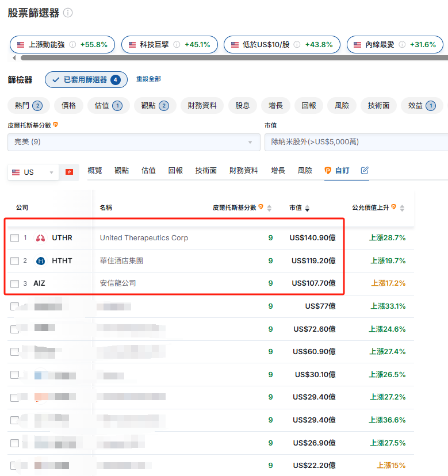Tick the checkbox in the US$30.10億 row
The image size is (448, 476).
(14, 375)
